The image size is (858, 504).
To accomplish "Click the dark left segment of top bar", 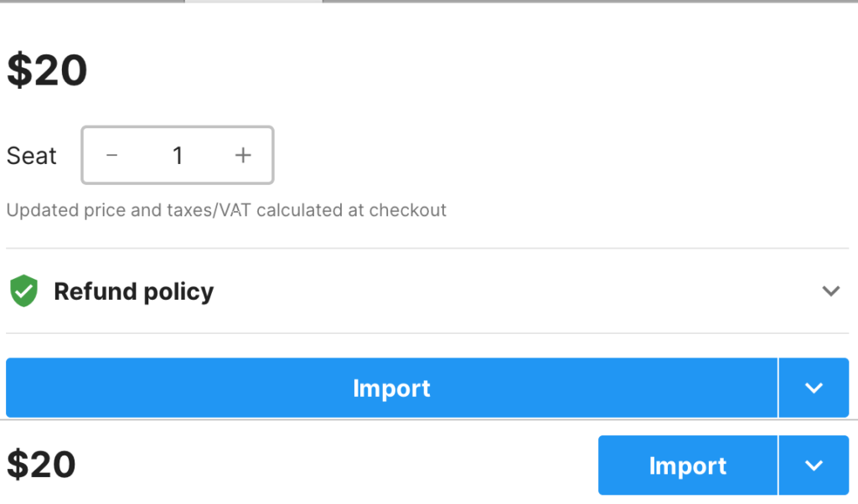I will click(92, 2).
